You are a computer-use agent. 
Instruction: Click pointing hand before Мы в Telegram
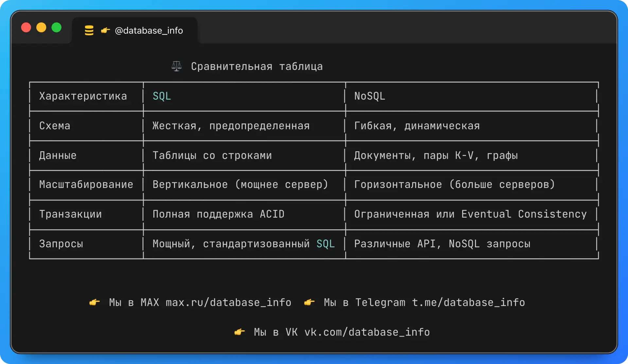pos(309,302)
